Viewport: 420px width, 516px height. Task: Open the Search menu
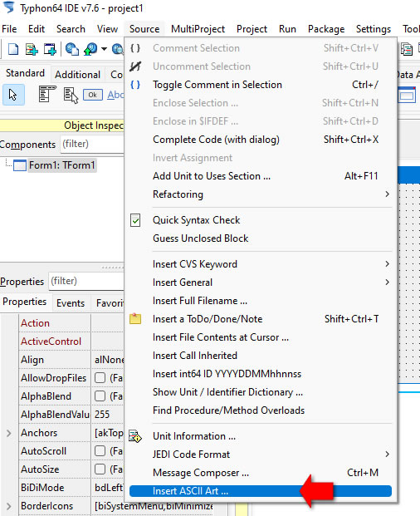71,29
